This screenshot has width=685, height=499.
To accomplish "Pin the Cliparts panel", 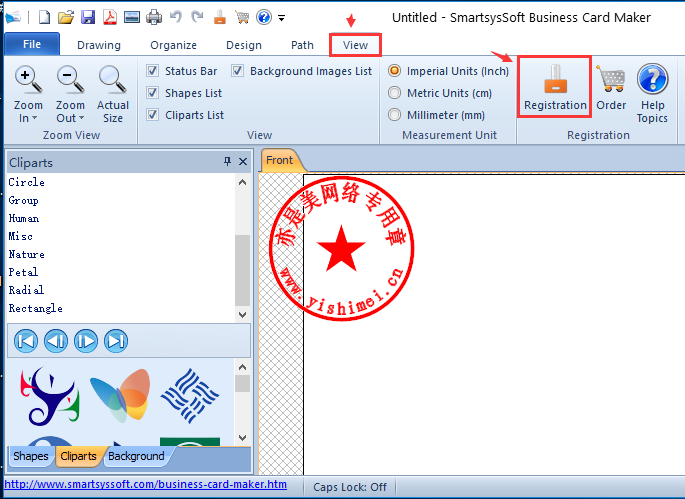I will pos(227,162).
